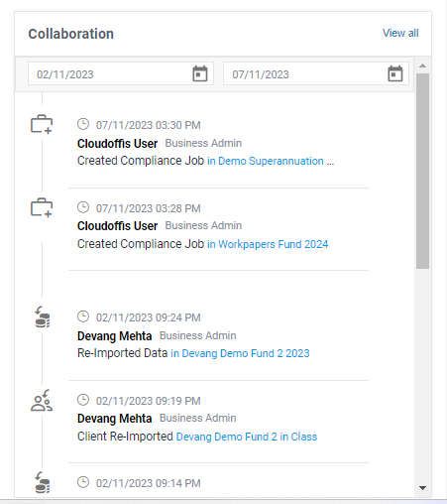Open the end date calendar picker icon
This screenshot has width=447, height=504.
[x=395, y=73]
